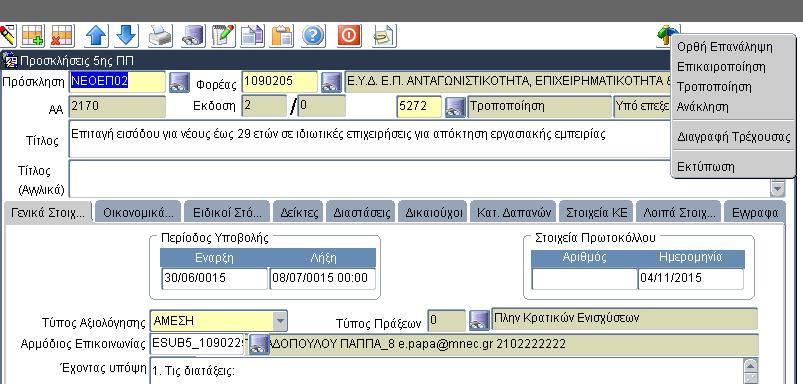Click the Φορέας code field 1090205
The width and height of the screenshot is (803, 384).
click(x=280, y=82)
